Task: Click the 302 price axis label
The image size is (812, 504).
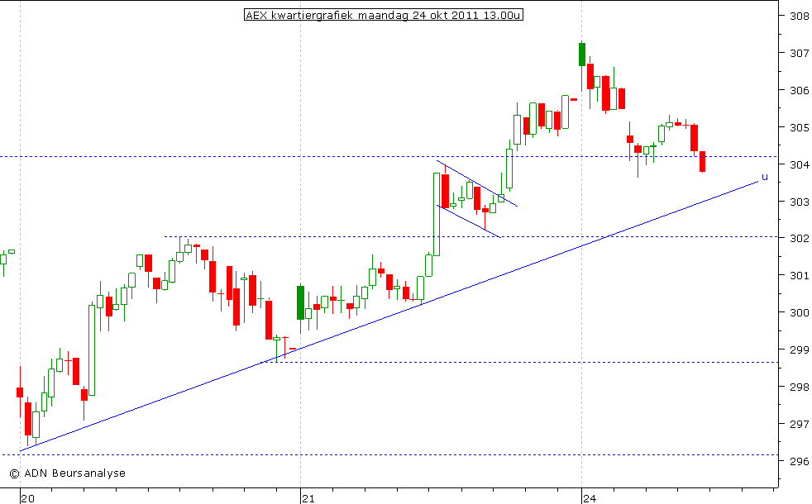Action: pos(799,239)
